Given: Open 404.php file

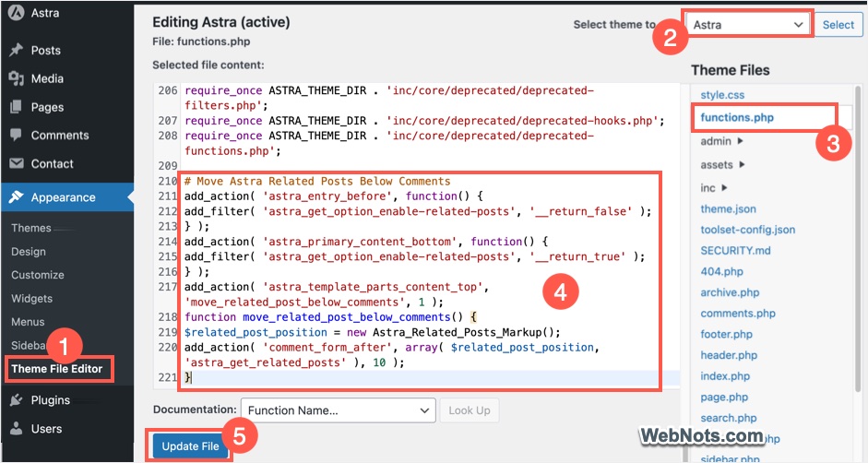Looking at the screenshot, I should pyautogui.click(x=722, y=271).
